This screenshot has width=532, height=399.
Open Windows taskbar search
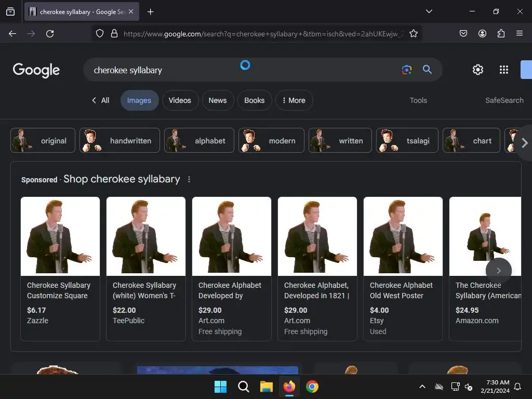click(243, 387)
